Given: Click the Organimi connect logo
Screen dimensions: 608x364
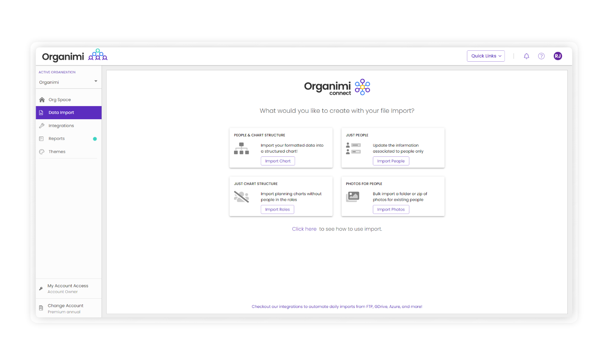Looking at the screenshot, I should [337, 87].
